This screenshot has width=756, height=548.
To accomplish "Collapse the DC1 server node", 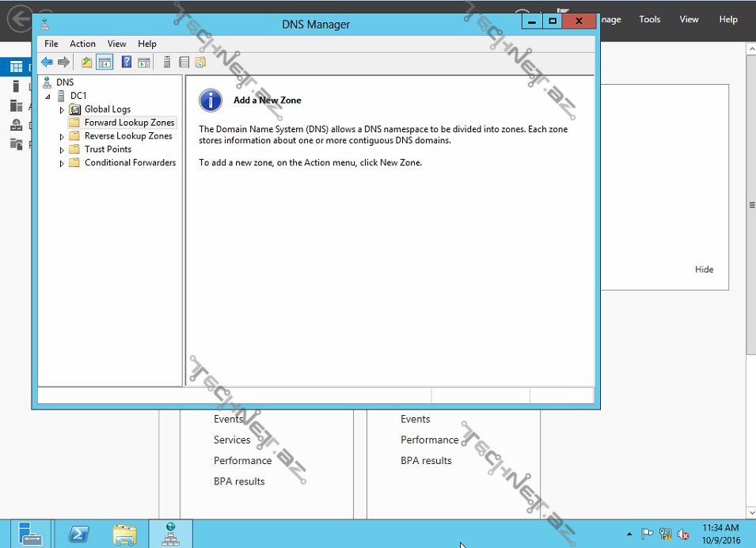I will click(47, 97).
